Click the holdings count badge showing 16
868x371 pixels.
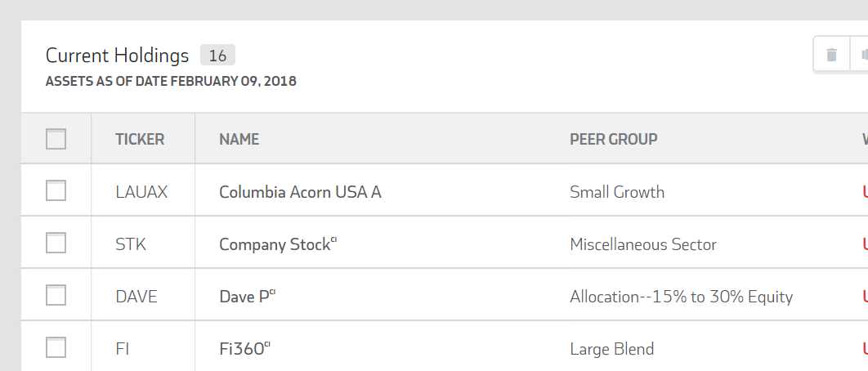[x=217, y=56]
